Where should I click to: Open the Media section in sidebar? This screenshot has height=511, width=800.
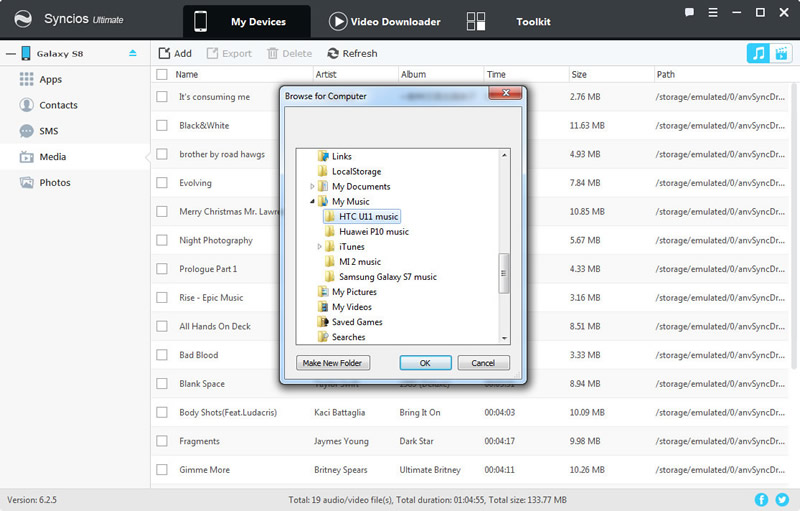[75, 157]
